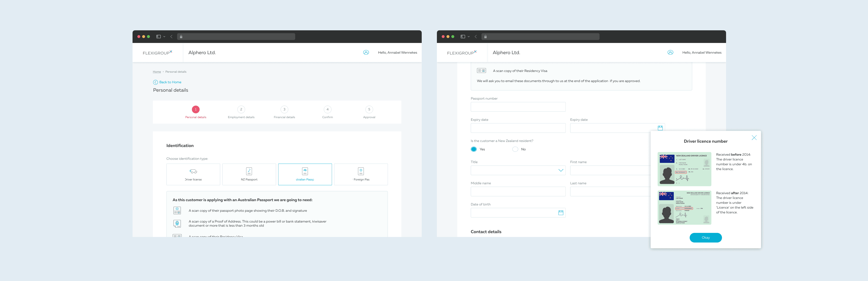Toggle the sidebar icon in the right browser window
The height and width of the screenshot is (281, 868).
[463, 37]
